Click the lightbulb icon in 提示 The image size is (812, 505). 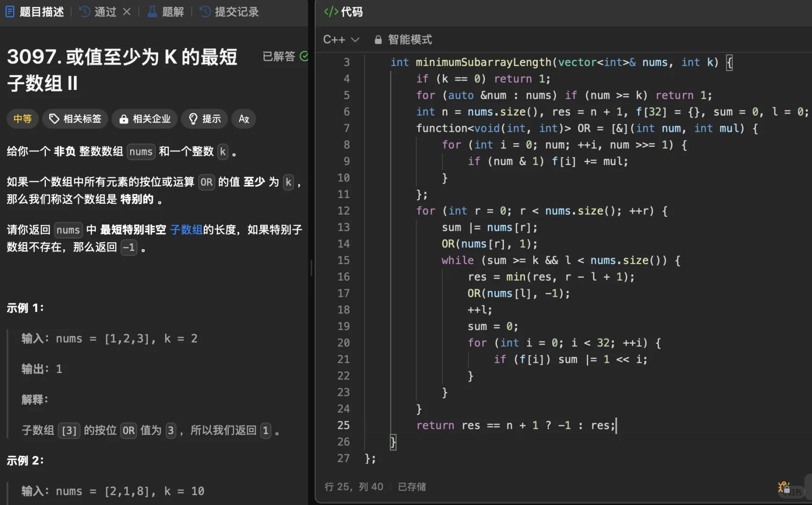pos(193,119)
